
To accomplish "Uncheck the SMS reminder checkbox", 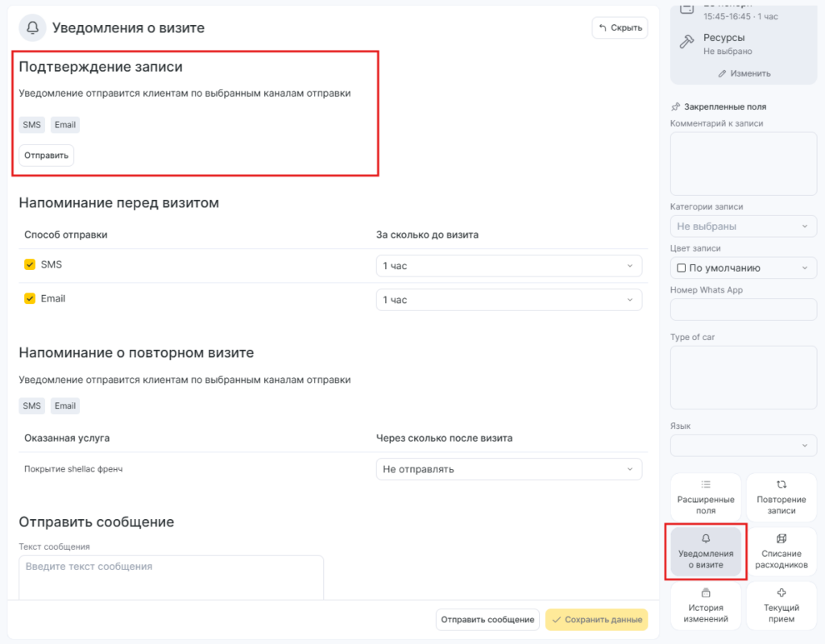I will 30,264.
